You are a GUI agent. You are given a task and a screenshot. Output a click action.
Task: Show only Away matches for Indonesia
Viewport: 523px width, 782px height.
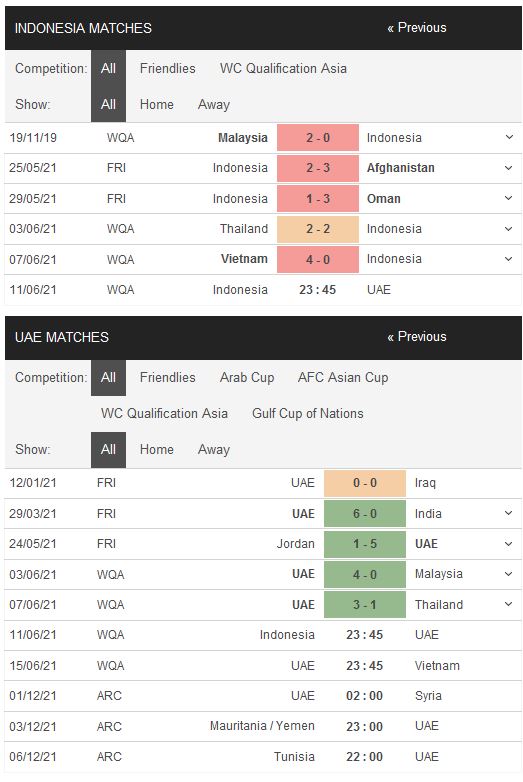click(x=214, y=104)
